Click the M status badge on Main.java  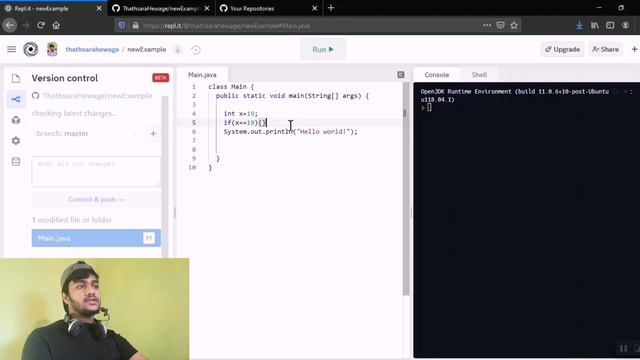point(149,238)
